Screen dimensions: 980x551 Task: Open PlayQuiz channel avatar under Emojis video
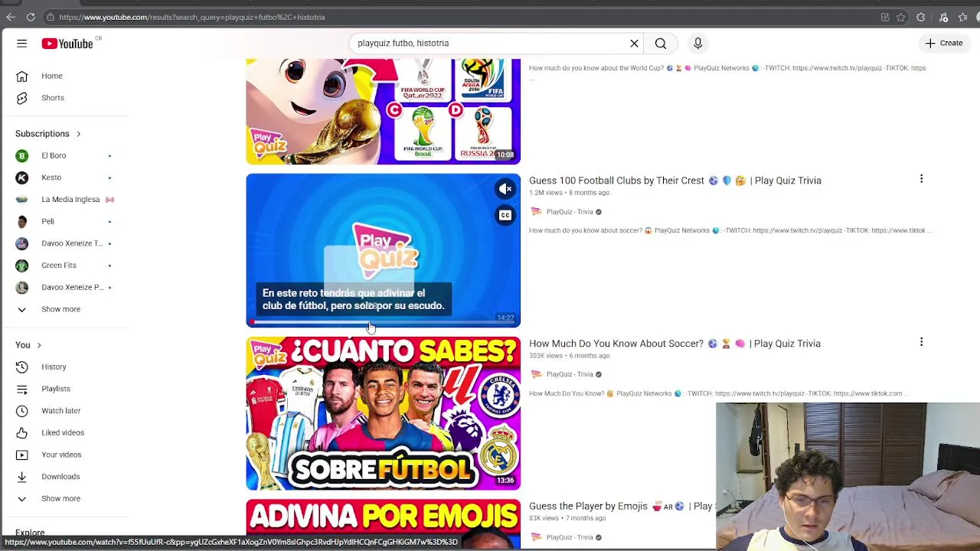pos(536,537)
